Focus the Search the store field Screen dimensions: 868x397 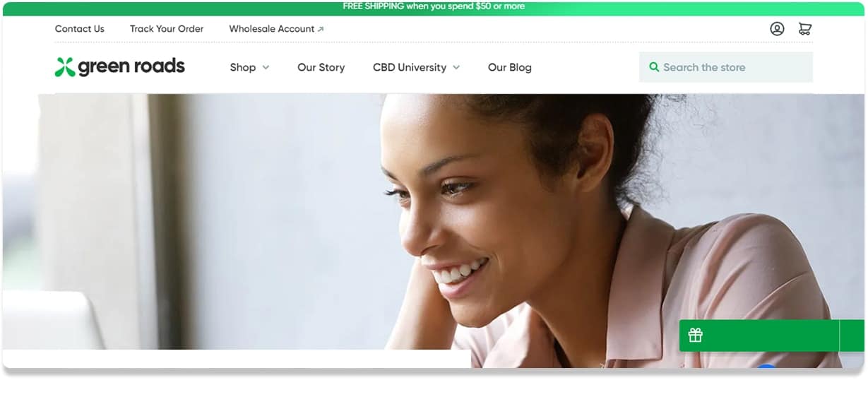(x=725, y=67)
